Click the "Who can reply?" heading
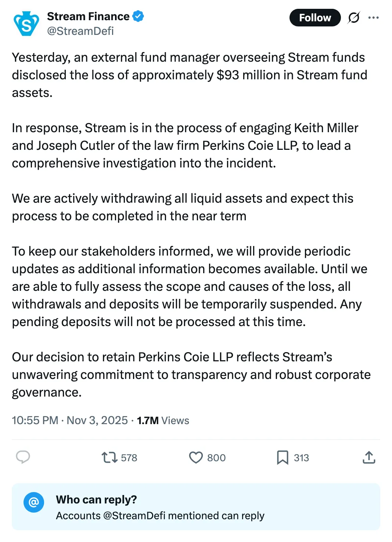The height and width of the screenshot is (542, 392). pyautogui.click(x=96, y=500)
